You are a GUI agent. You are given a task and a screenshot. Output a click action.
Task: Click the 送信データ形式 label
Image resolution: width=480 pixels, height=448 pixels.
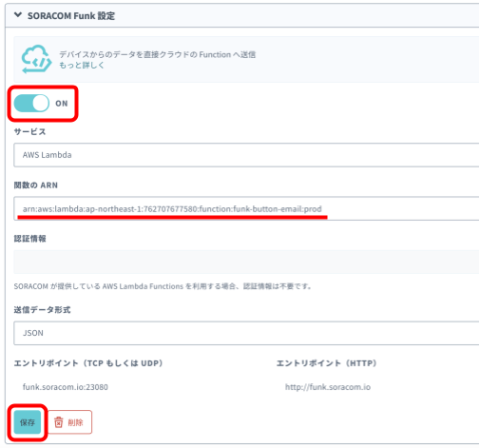pyautogui.click(x=42, y=310)
